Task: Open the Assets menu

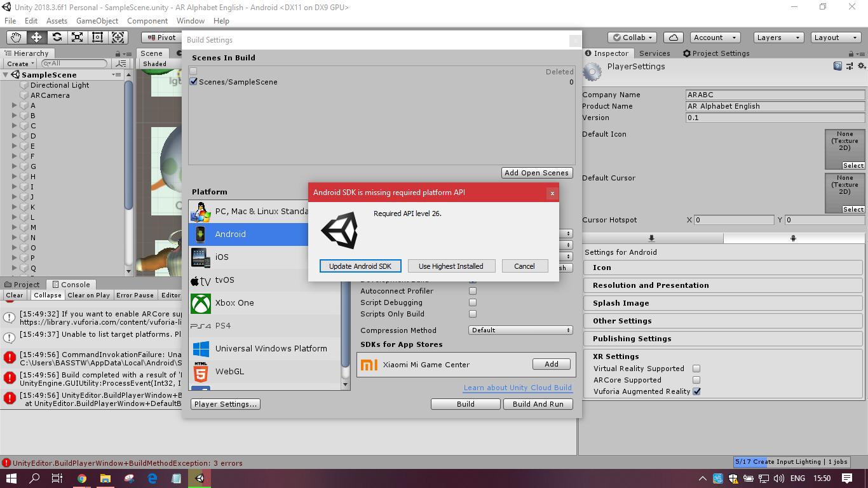Action: 57,21
